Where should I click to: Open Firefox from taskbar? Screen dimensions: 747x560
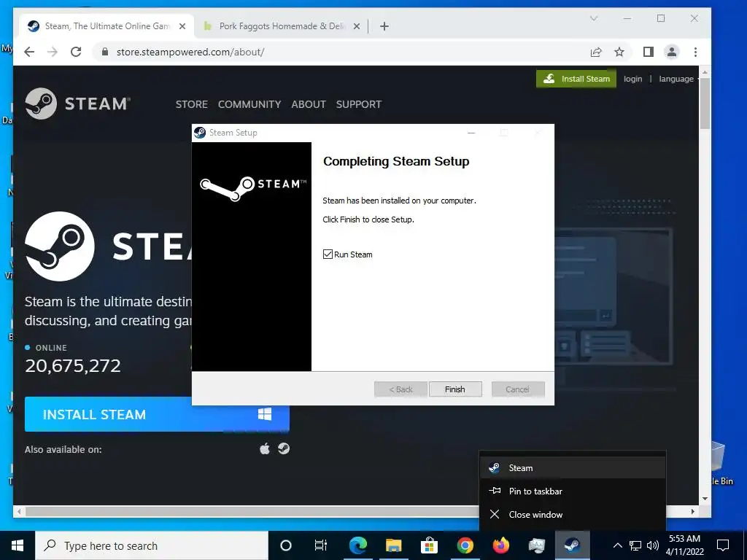coord(500,545)
